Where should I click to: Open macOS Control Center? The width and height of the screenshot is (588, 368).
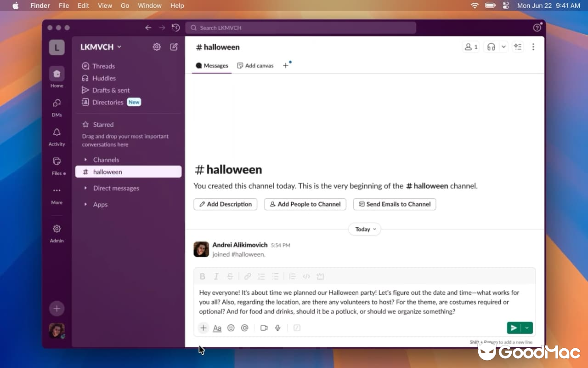506,6
